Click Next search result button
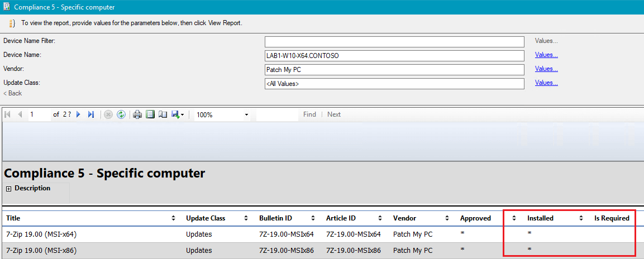The width and height of the screenshot is (644, 259). (334, 114)
